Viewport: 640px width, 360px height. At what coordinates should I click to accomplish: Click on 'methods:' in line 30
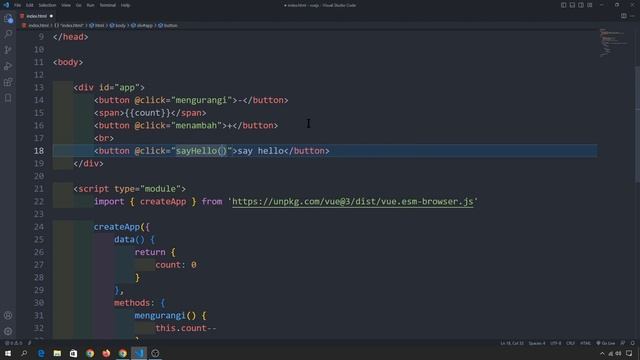[134, 303]
